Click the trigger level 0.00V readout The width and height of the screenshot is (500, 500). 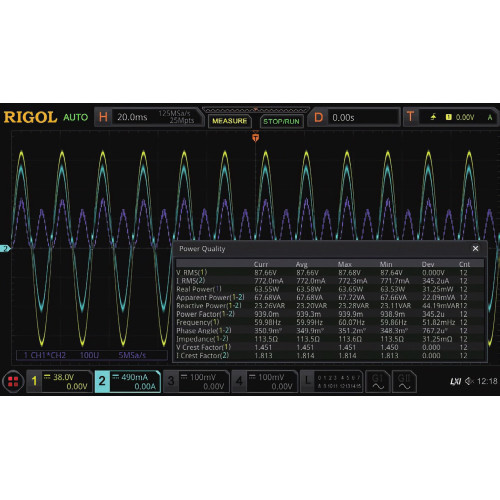pos(465,117)
